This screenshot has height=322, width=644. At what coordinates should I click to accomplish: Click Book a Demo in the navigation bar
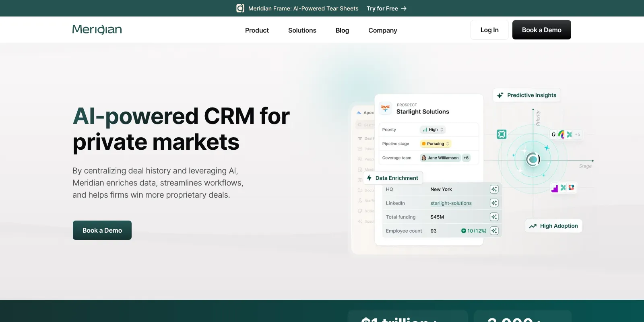pyautogui.click(x=542, y=30)
